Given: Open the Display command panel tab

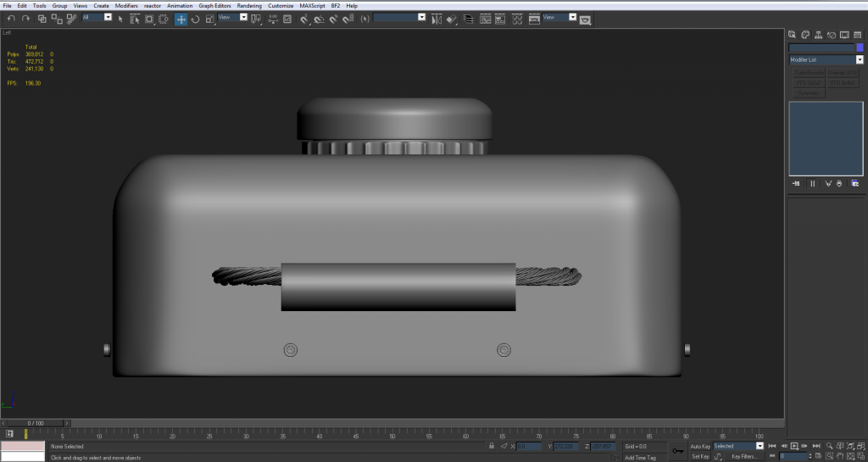Looking at the screenshot, I should point(845,35).
